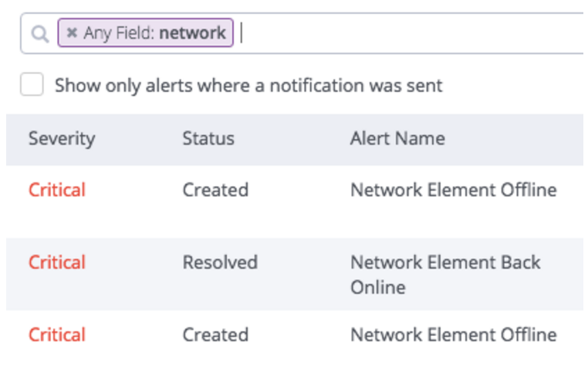Click the magnifying glass search icon

tap(40, 34)
